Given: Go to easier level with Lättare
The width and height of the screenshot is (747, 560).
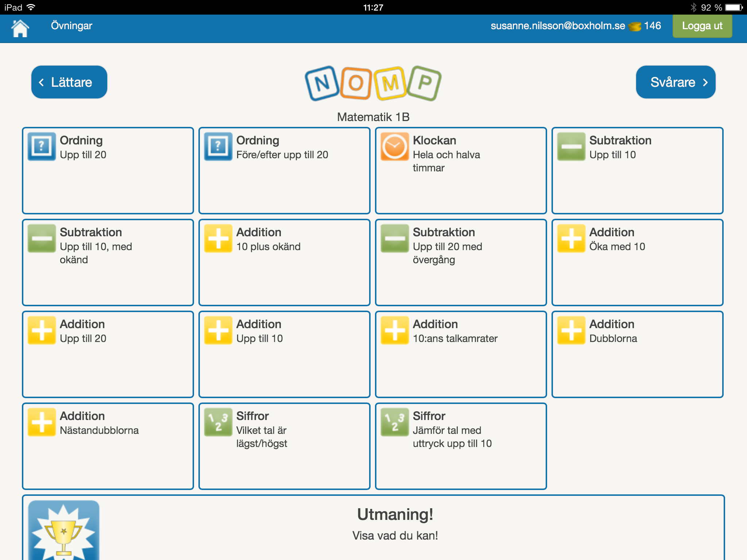Looking at the screenshot, I should pyautogui.click(x=69, y=82).
